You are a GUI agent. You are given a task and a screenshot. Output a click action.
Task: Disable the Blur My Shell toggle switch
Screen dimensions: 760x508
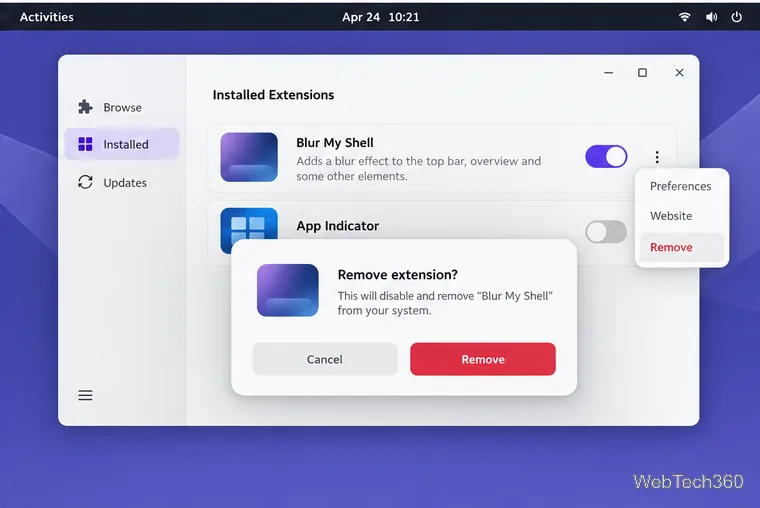click(606, 157)
